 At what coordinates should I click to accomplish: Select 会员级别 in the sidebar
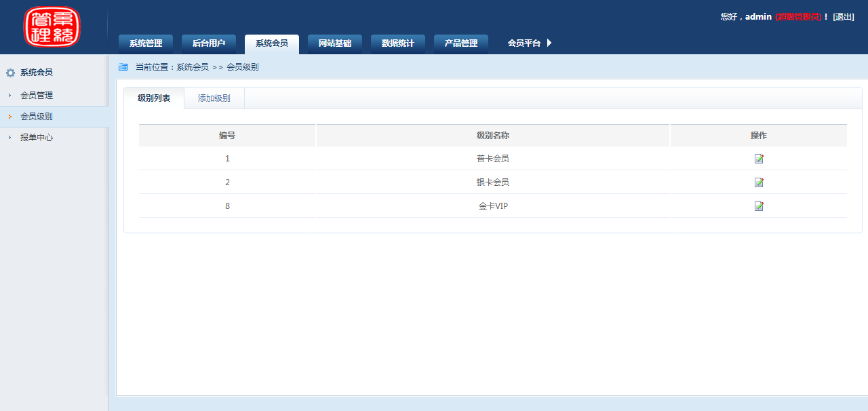tap(37, 117)
